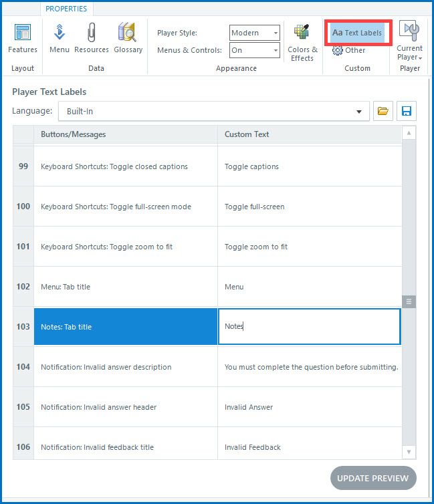Select the Aa Text Labels button

(358, 33)
